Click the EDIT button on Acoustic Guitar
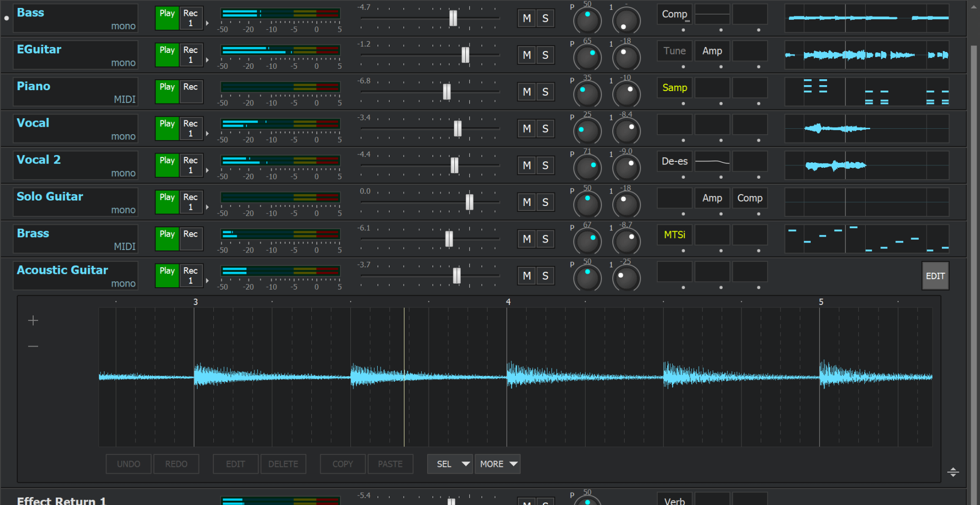This screenshot has width=980, height=505. 935,276
